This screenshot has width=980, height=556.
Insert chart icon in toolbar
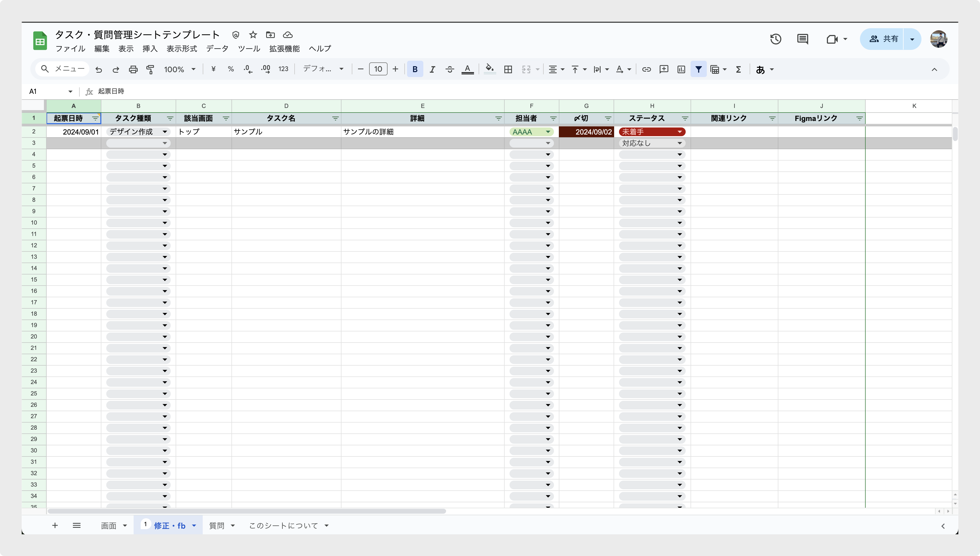[681, 69]
